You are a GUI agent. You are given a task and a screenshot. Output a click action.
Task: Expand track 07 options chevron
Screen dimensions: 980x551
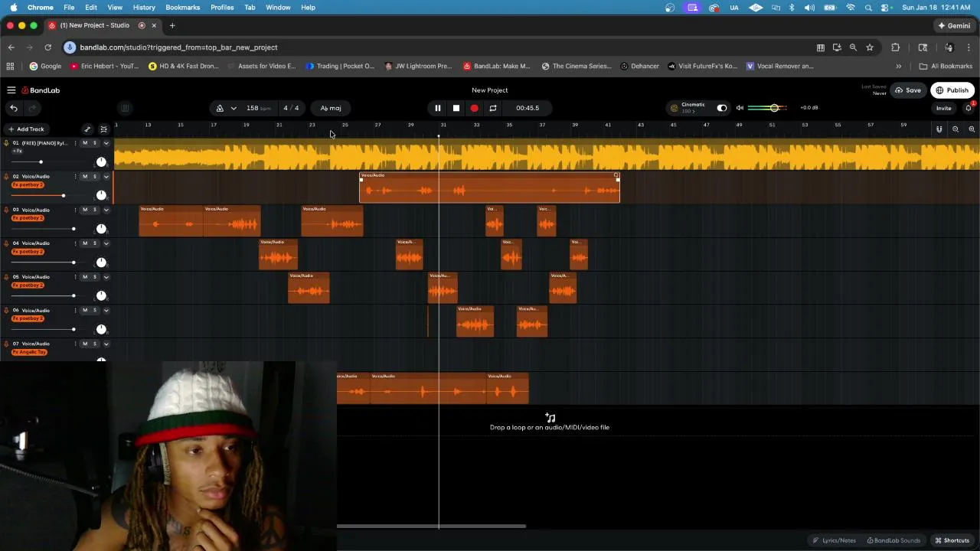pos(106,344)
